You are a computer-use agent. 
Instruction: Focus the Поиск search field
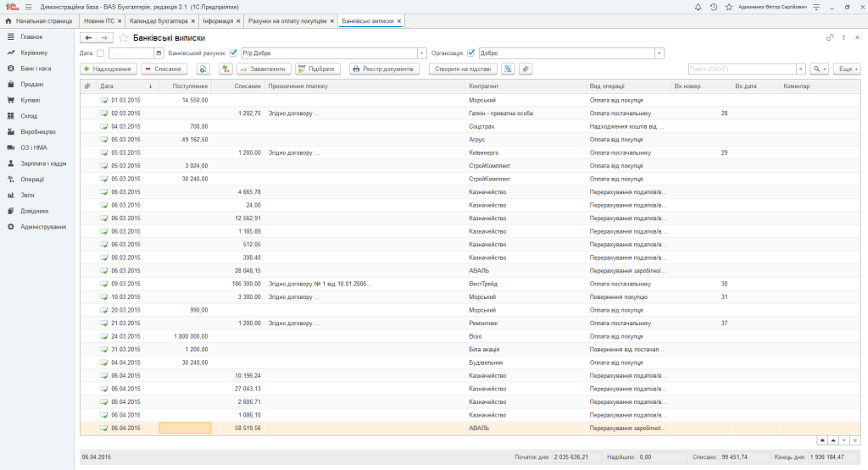(x=742, y=69)
